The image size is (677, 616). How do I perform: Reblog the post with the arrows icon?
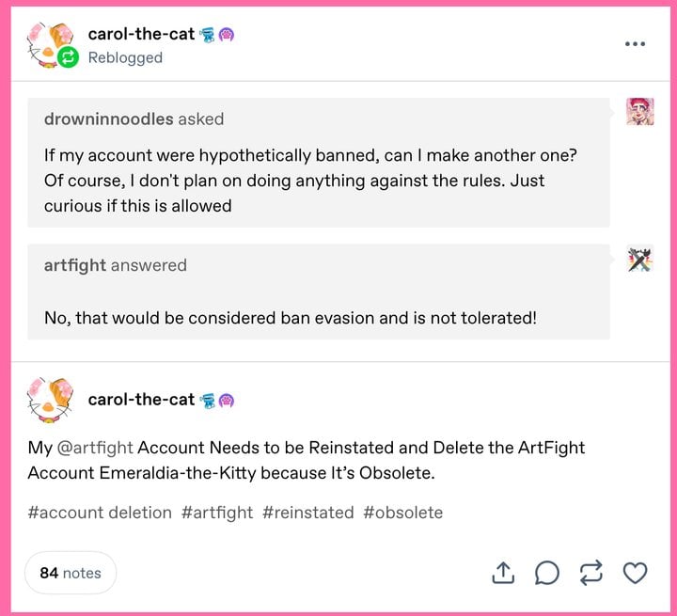click(x=591, y=572)
